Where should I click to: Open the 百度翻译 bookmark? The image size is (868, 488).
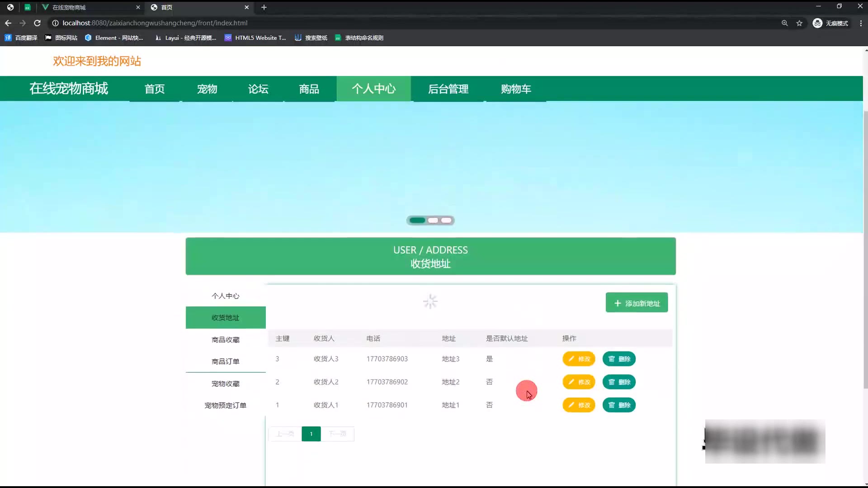click(21, 38)
